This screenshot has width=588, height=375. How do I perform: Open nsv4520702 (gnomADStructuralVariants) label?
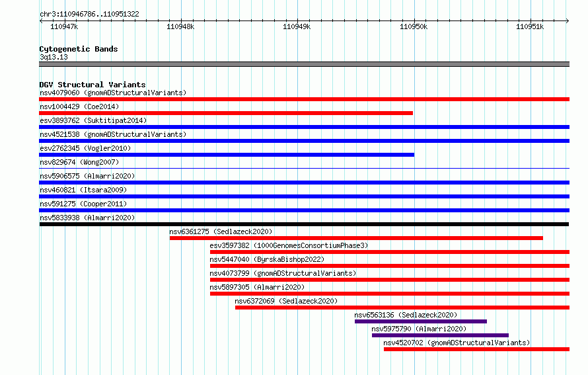457,343
